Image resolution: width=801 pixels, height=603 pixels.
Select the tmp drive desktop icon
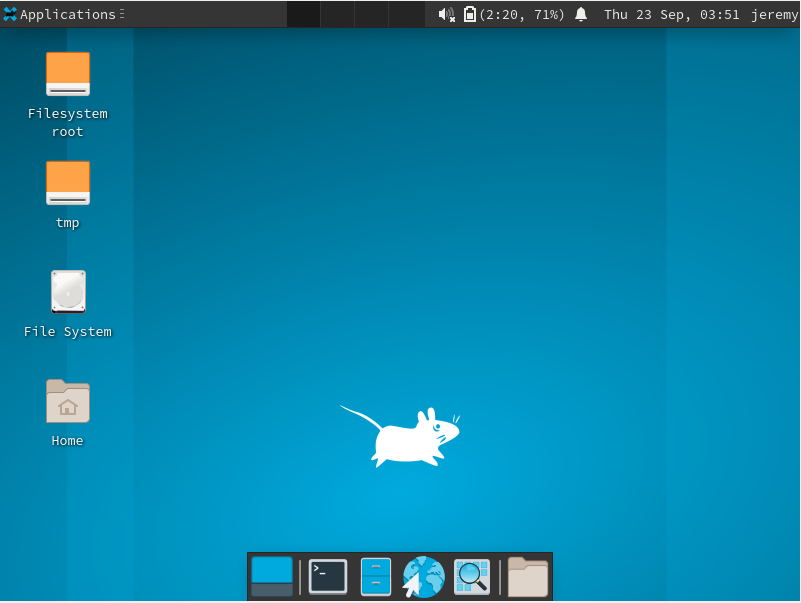68,183
